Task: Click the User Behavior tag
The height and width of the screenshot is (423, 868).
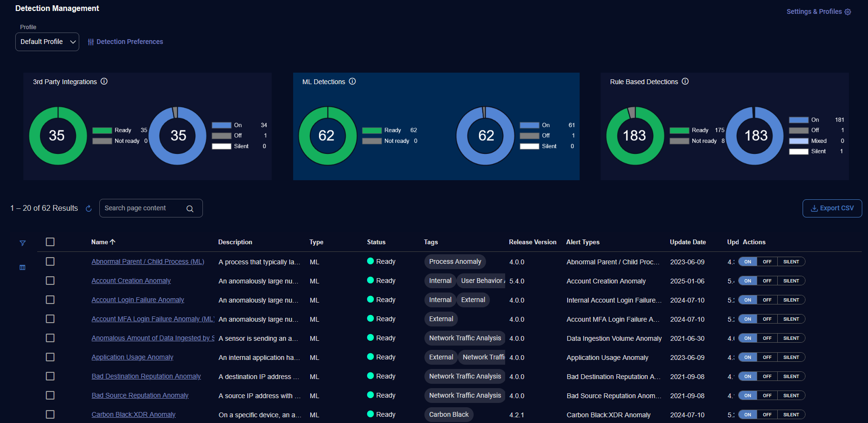Action: coord(481,281)
